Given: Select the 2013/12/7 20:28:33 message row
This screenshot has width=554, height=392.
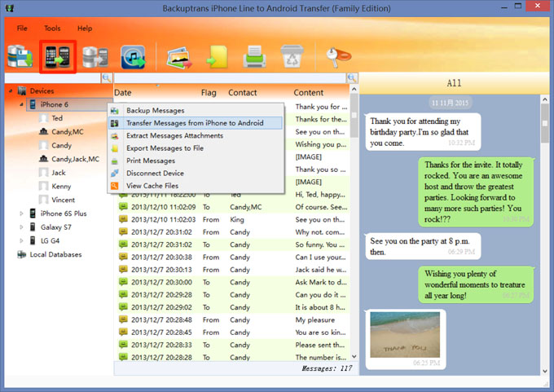Looking at the screenshot, I should (233, 345).
